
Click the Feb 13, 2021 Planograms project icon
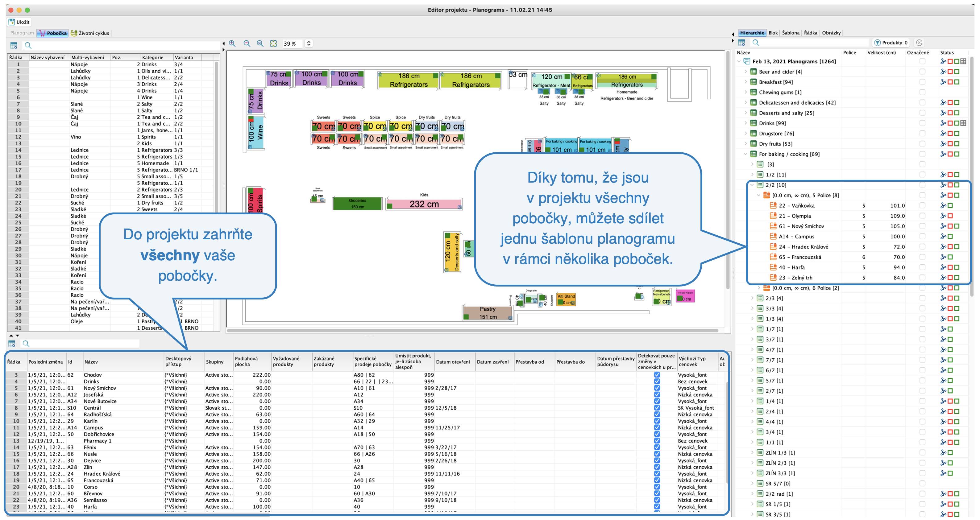[x=747, y=61]
